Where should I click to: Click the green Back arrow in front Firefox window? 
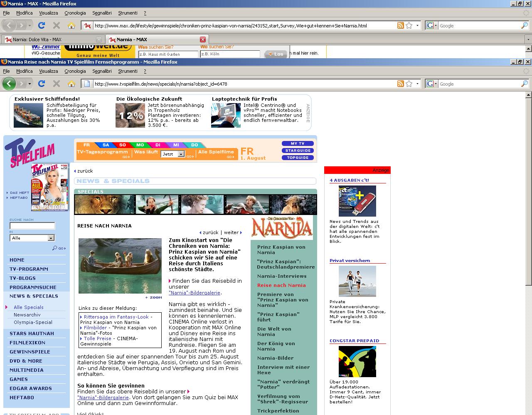click(x=9, y=84)
